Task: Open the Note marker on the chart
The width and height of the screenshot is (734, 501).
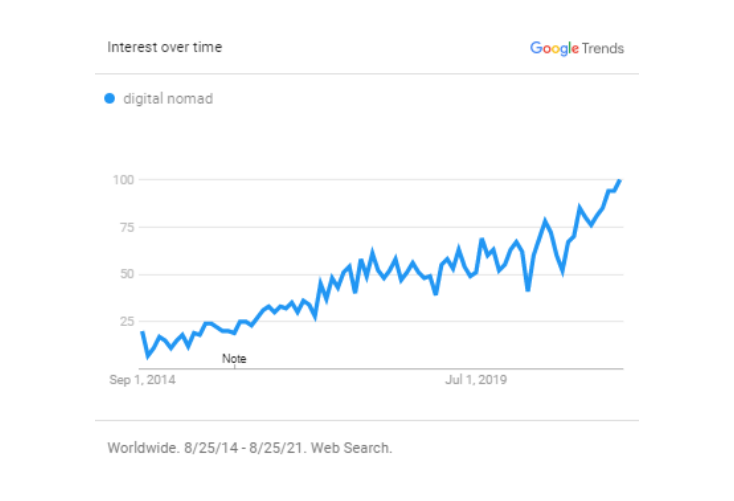Action: click(x=234, y=358)
